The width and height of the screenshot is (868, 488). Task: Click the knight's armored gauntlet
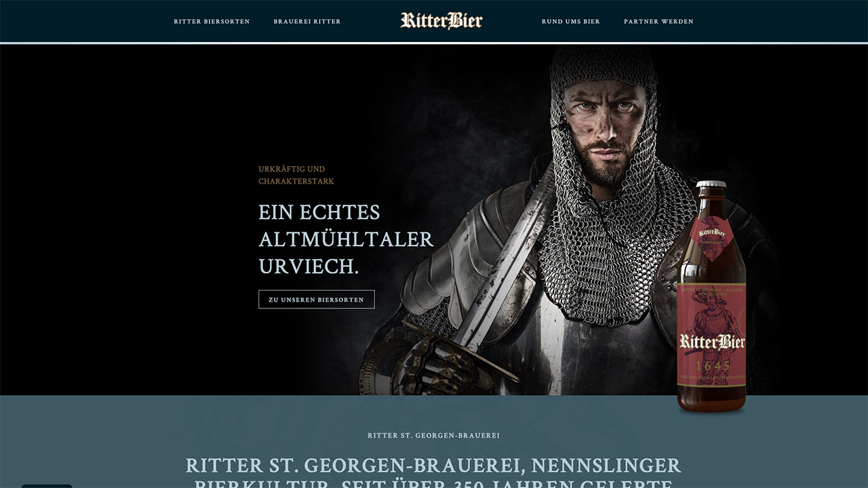click(x=437, y=363)
